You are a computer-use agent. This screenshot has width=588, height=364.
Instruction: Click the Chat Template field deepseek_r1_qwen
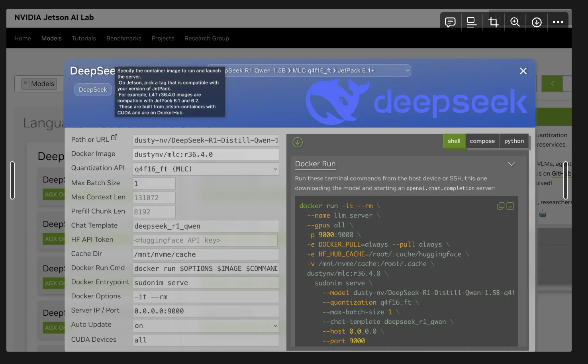click(x=206, y=226)
